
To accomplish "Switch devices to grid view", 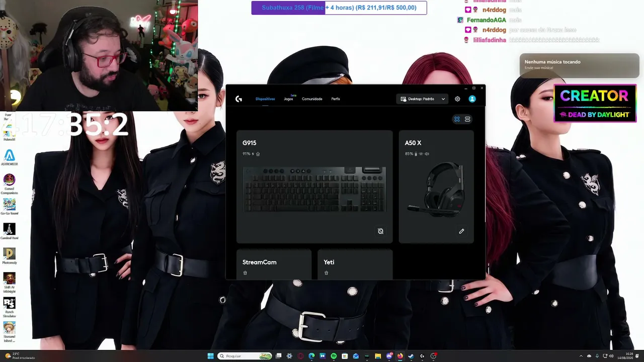I will click(x=457, y=119).
